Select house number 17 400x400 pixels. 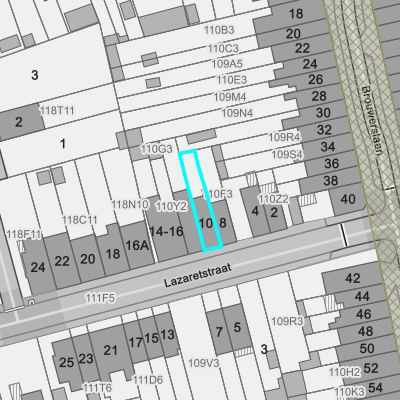click(136, 342)
